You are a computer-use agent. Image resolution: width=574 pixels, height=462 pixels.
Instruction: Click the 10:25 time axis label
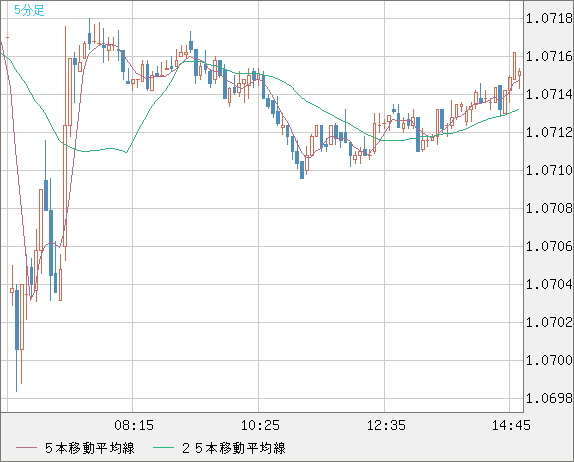coord(260,425)
